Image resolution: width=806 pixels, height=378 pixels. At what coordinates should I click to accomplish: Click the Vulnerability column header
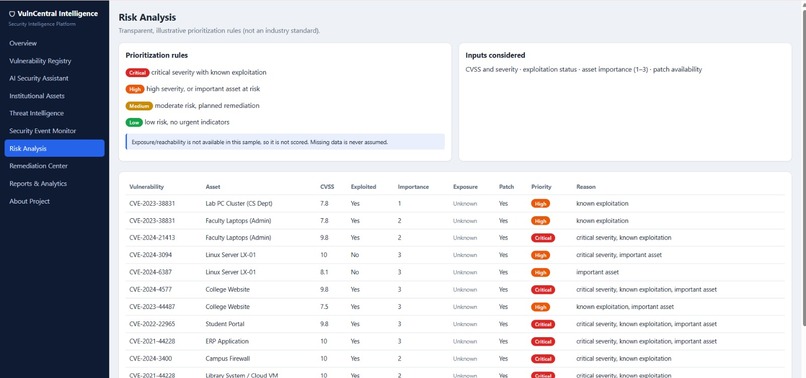(x=146, y=187)
